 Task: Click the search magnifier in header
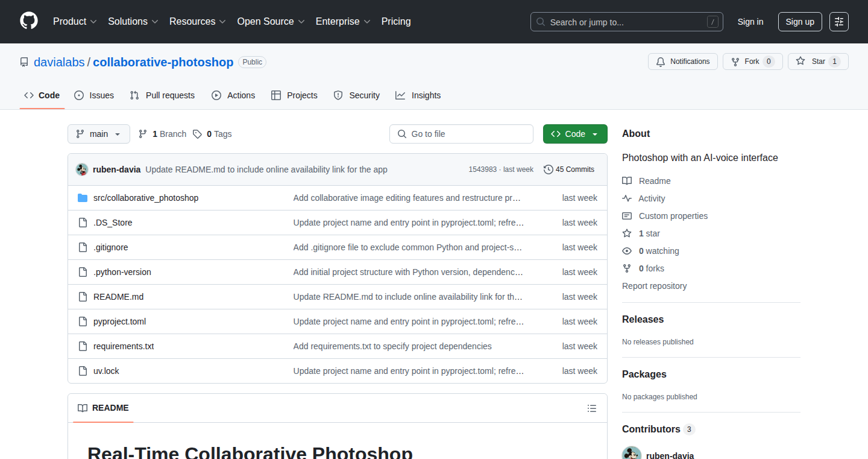(541, 22)
